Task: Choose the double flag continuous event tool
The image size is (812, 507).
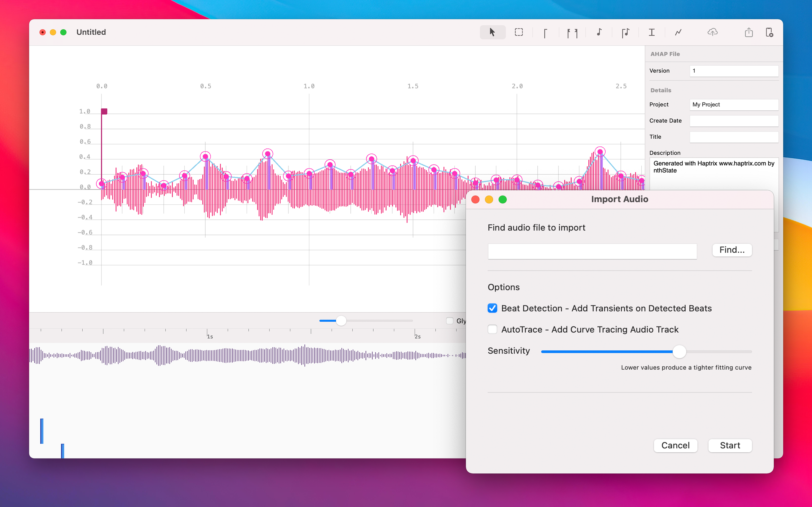Action: (572, 33)
